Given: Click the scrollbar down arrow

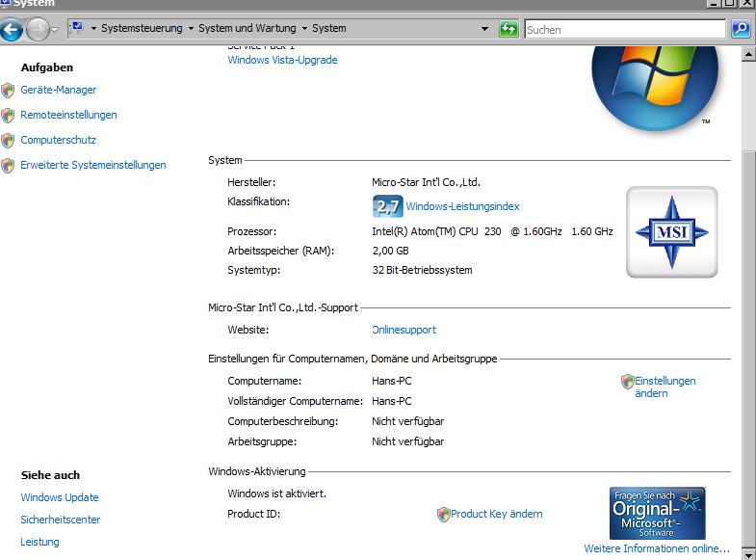Looking at the screenshot, I should 748,553.
